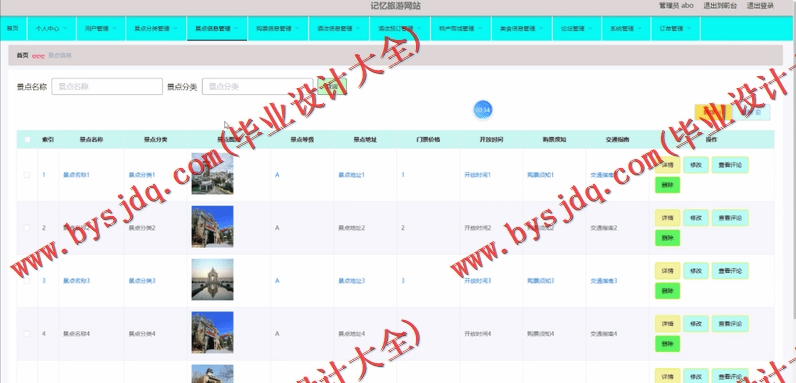Expand the 订单管理 dropdown chevron
Image resolution: width=796 pixels, height=383 pixels.
pyautogui.click(x=688, y=28)
